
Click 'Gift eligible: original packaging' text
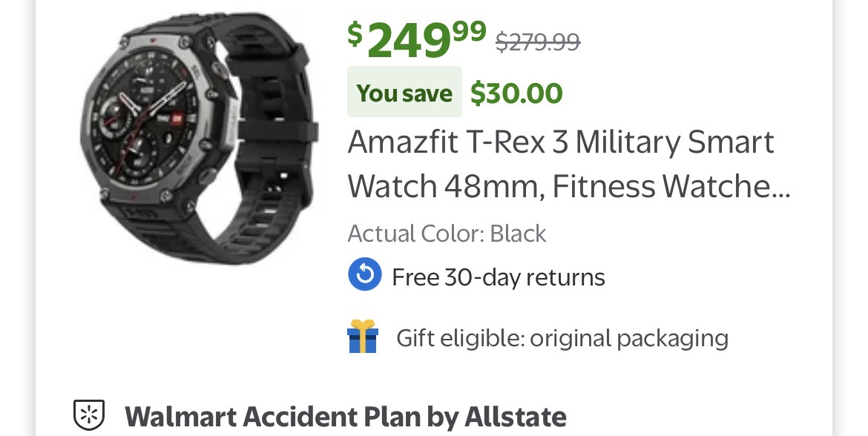pos(562,338)
